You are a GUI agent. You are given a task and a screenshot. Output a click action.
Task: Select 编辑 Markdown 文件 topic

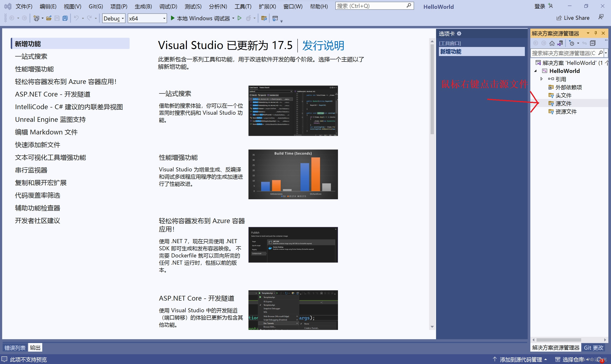(x=46, y=132)
